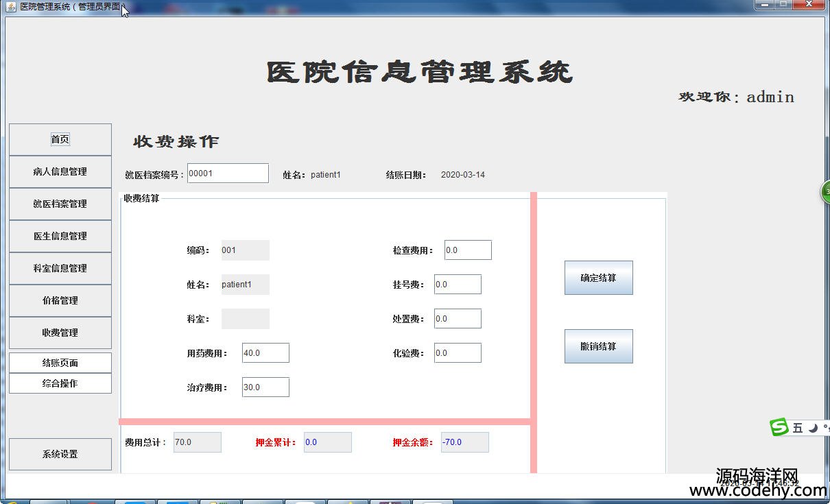Screen dimensions: 830x504
Task: Expand the 价格管理 menu
Action: coord(60,300)
